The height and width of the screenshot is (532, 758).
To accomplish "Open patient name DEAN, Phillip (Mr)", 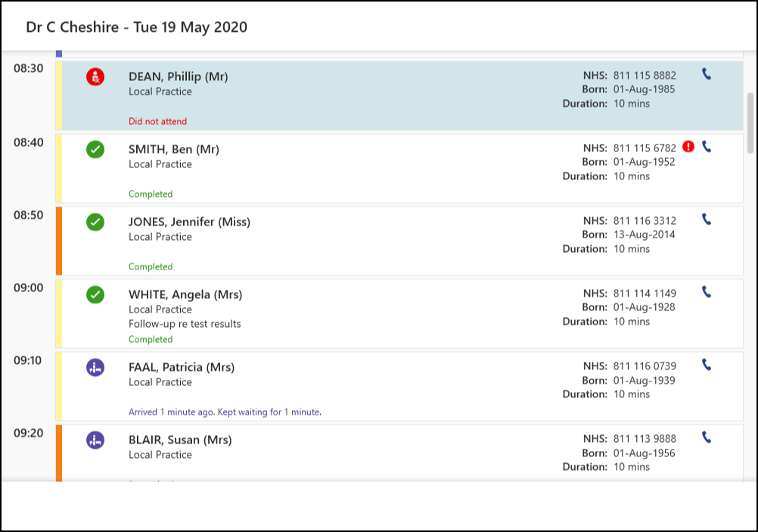I will [x=179, y=76].
